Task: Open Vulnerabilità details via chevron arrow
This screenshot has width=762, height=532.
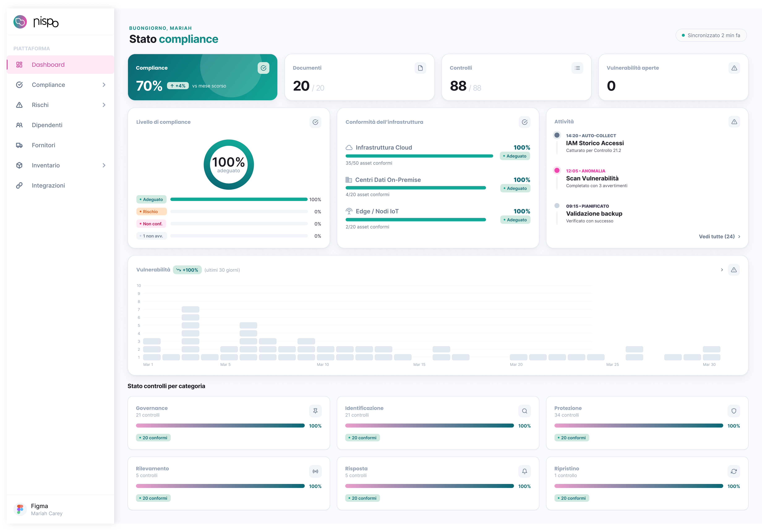Action: coord(722,270)
